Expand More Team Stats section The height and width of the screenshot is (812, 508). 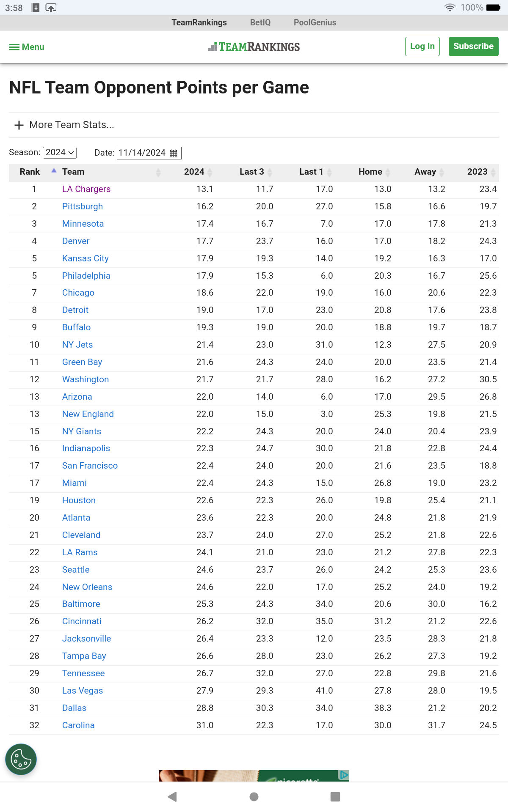click(64, 125)
